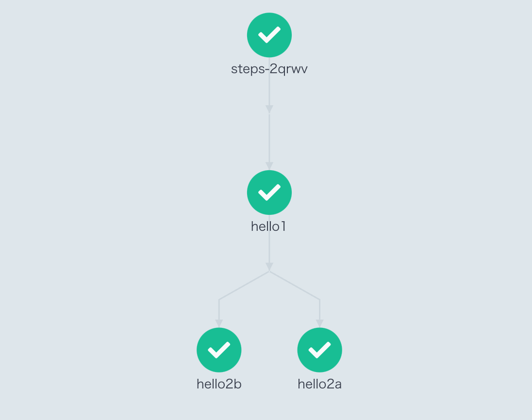
Task: Click the arrowhead pointing into hello1 node
Action: pos(269,166)
